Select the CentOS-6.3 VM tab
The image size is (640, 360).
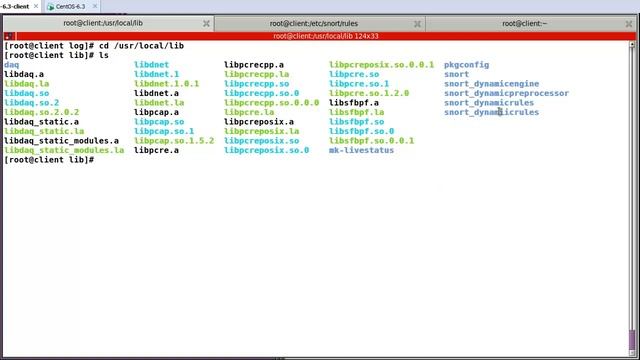coord(70,7)
